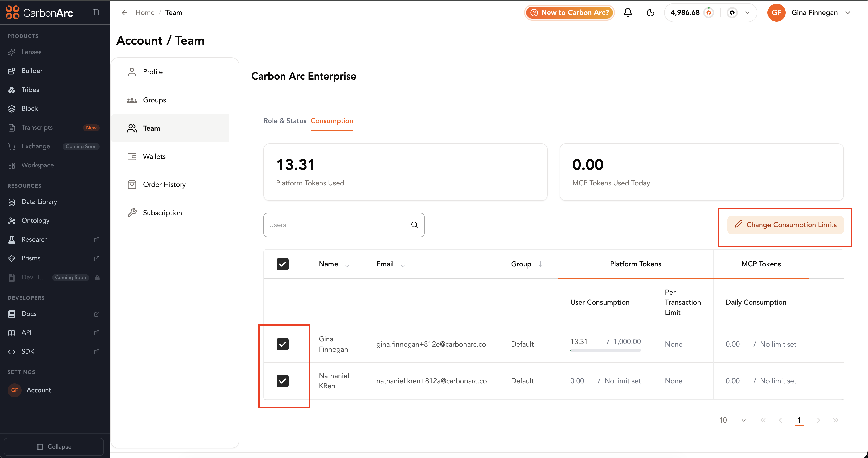
Task: Switch to dark mode moon icon
Action: point(650,12)
